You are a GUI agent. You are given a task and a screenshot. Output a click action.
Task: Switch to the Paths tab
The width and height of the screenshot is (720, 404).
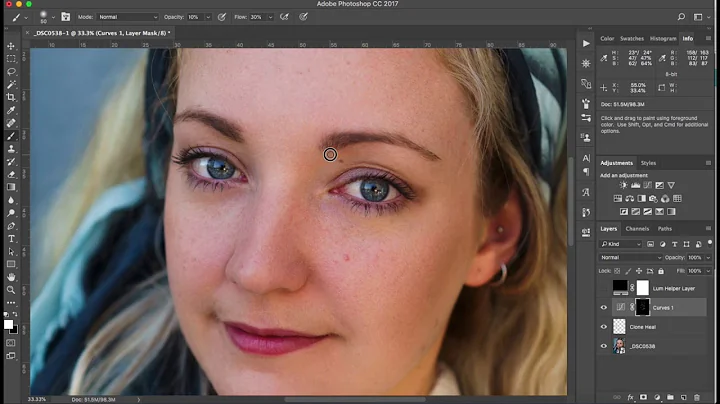tap(664, 229)
